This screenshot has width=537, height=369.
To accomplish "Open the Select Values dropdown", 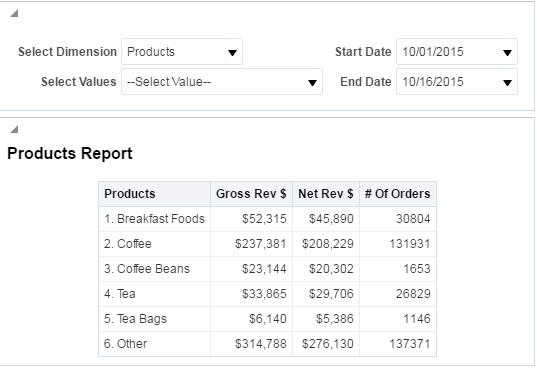I will (222, 82).
